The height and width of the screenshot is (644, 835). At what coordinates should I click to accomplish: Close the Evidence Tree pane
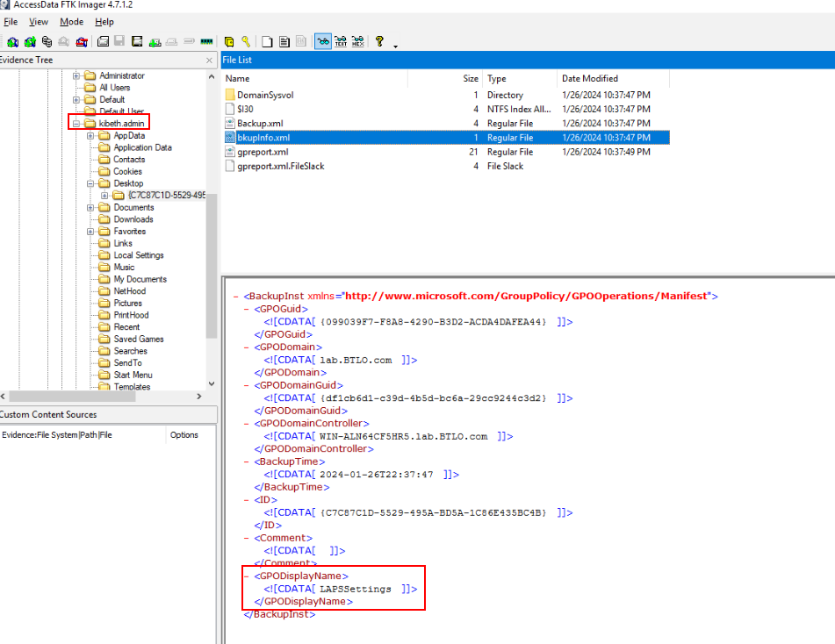(x=209, y=61)
